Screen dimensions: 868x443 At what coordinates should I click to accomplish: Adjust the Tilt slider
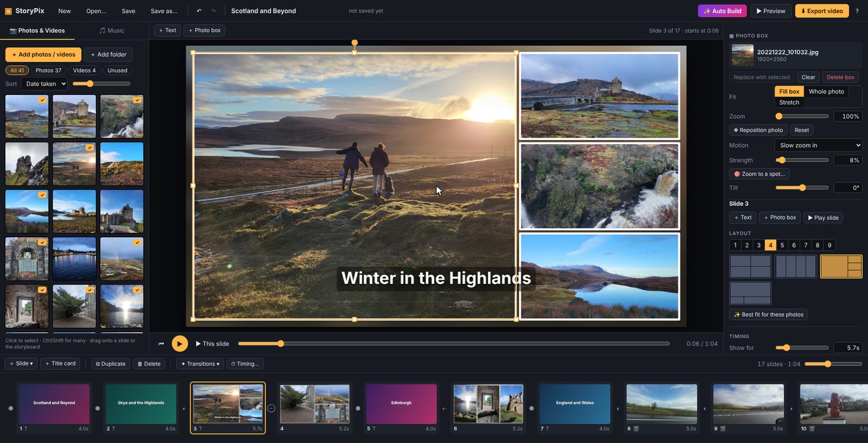pos(802,188)
